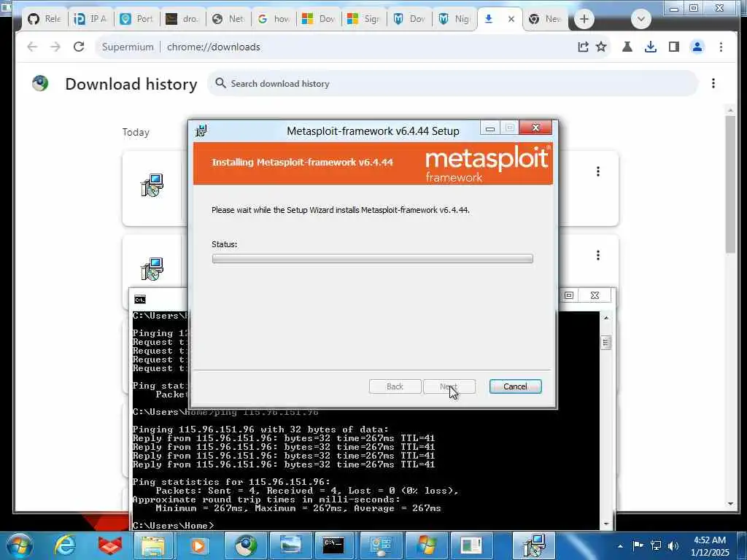The height and width of the screenshot is (560, 747).
Task: Switch to the Microsoft 'Dov' tab
Action: (319, 19)
